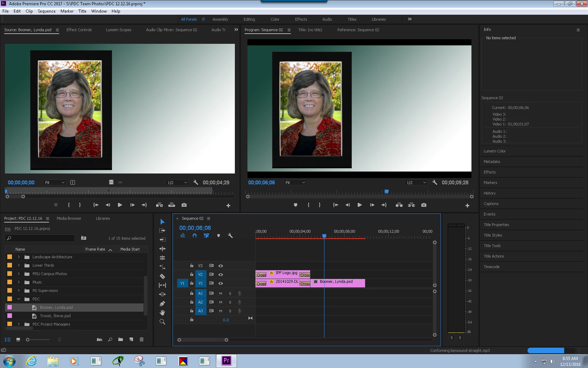Solo audio track A2
This screenshot has width=588, height=368.
[x=230, y=302]
